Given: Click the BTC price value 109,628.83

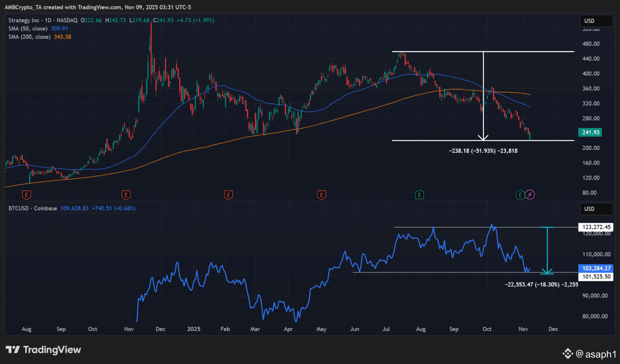Looking at the screenshot, I should (74, 208).
